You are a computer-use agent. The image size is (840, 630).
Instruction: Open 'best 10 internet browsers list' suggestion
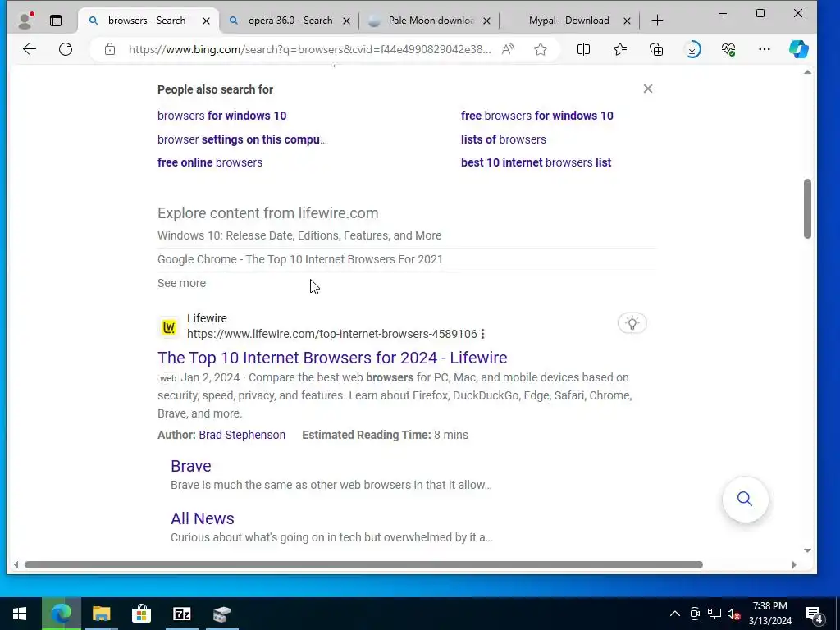(536, 162)
